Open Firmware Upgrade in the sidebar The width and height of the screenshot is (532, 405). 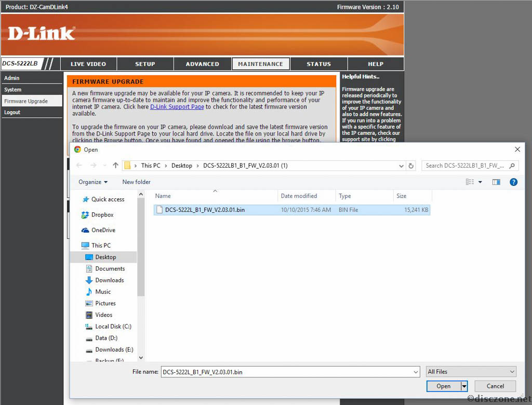tap(32, 101)
